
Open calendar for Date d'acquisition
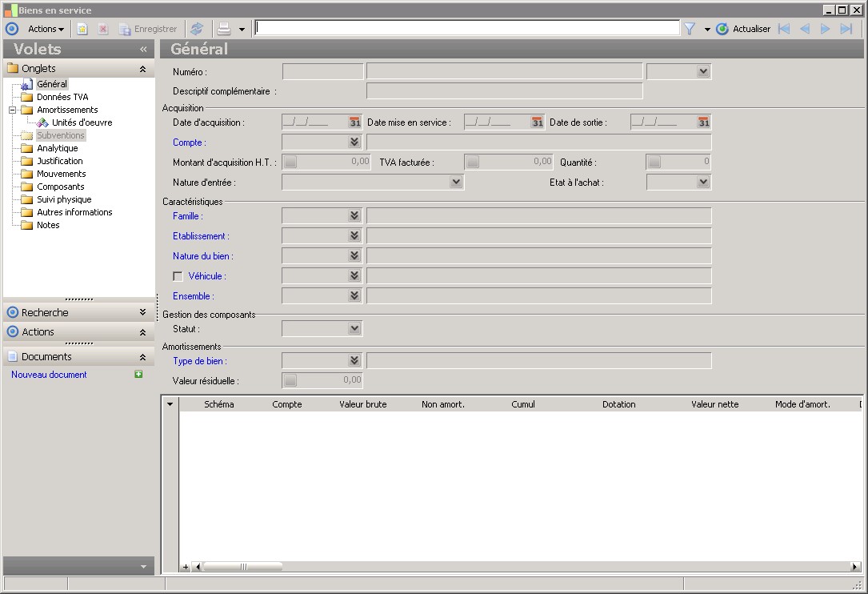click(x=354, y=122)
